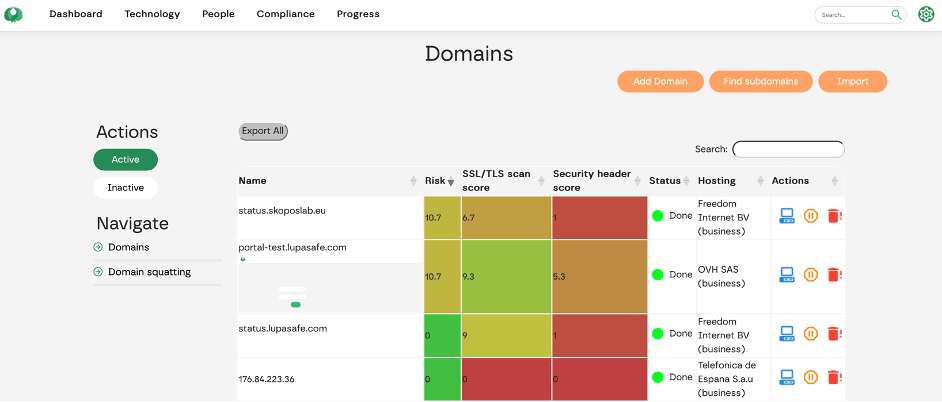Pause scanning for status.skoposlab.eu
The height and width of the screenshot is (402, 942).
tap(811, 216)
